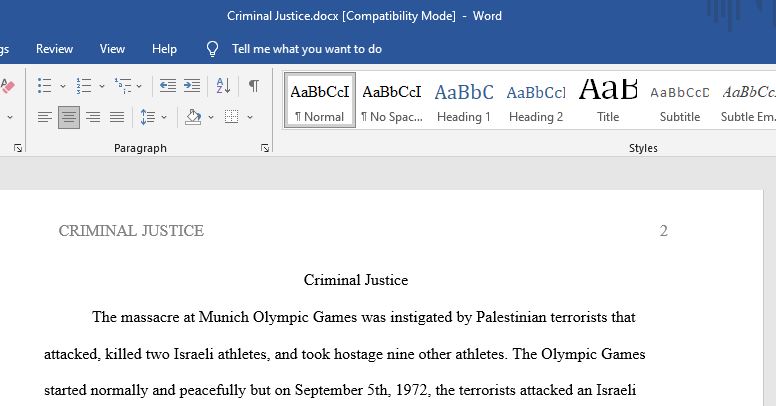
Task: Click the Tell Me lightbulb icon
Action: tap(212, 49)
